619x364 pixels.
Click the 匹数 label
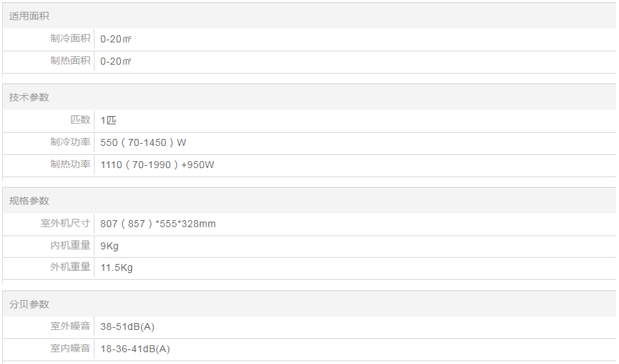81,120
